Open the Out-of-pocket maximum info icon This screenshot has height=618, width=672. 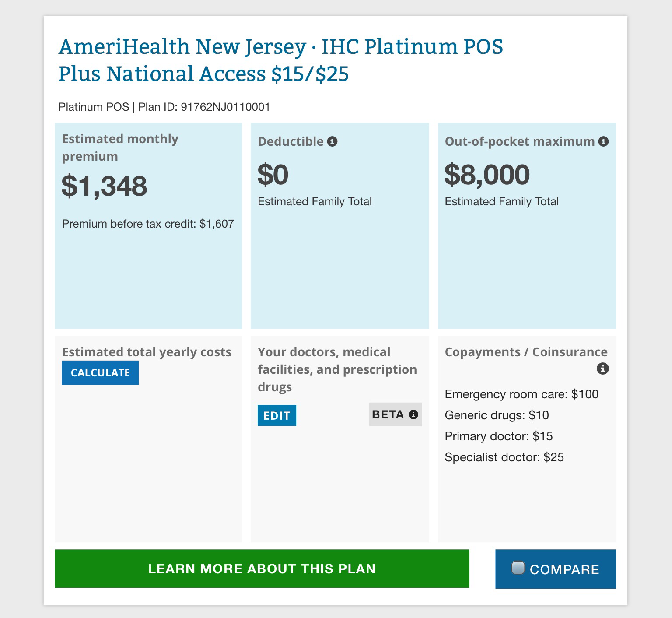pyautogui.click(x=604, y=142)
